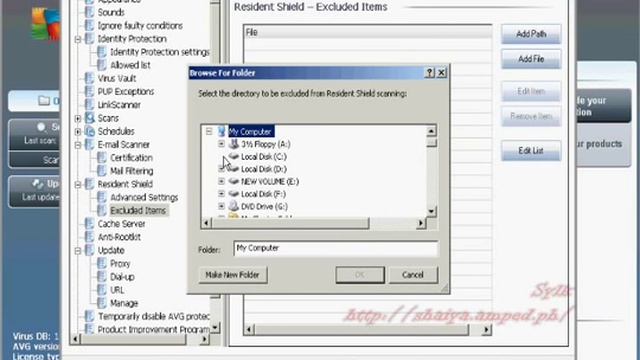The image size is (640, 360).
Task: Click folder tree scroll down arrow
Action: tap(431, 211)
